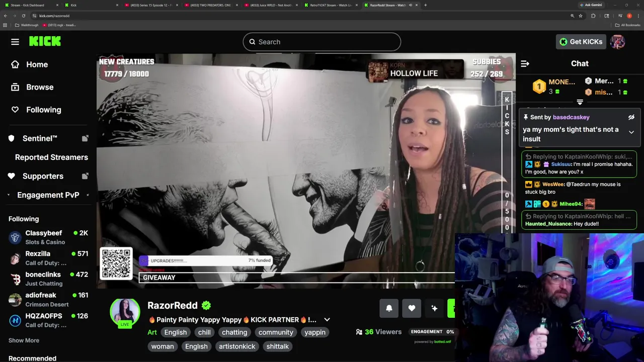Expand the gift leaderboard drawer handle
This screenshot has height=362, width=644.
pos(580,102)
